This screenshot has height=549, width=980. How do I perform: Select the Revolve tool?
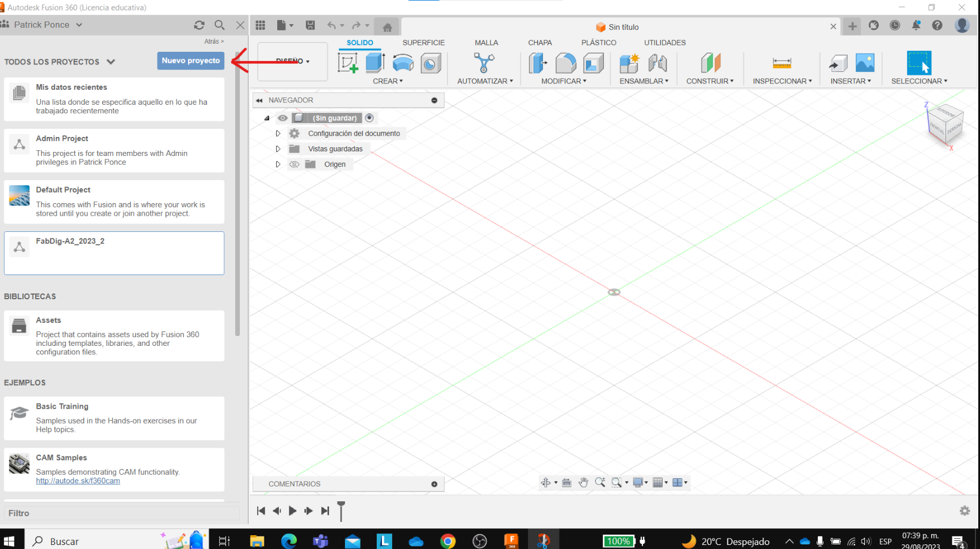click(x=403, y=63)
